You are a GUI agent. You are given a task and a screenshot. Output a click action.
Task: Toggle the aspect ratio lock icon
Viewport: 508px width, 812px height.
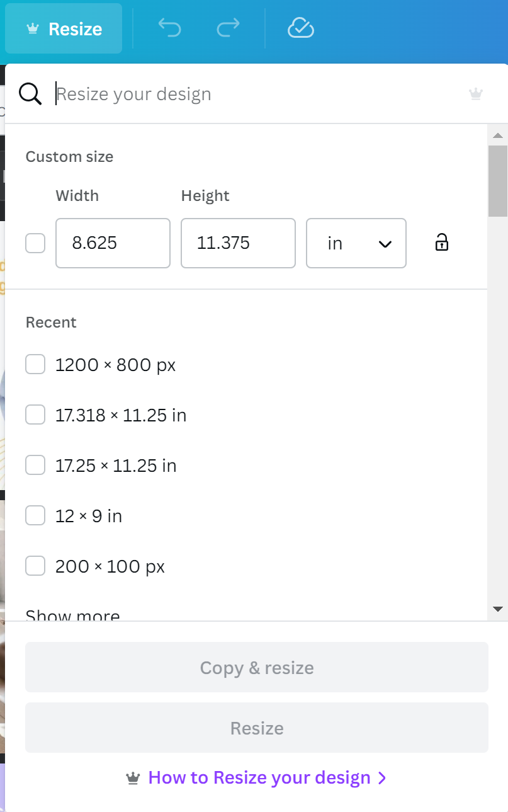(x=442, y=243)
